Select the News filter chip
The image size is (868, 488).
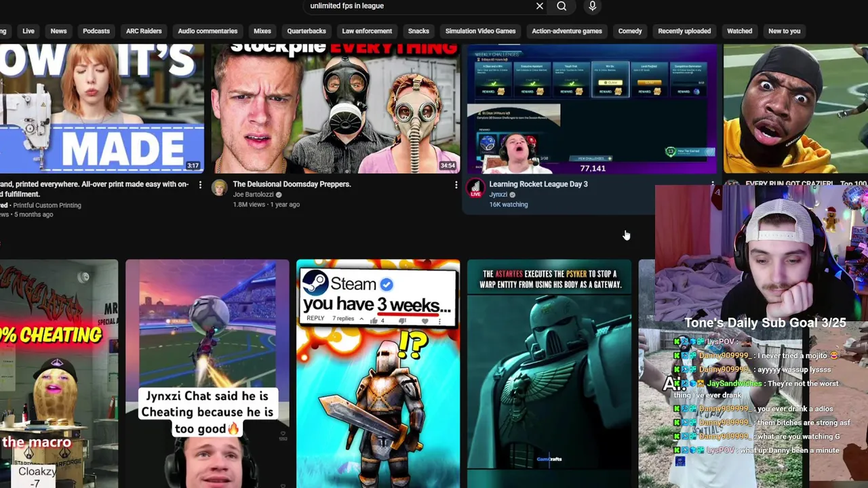point(58,31)
